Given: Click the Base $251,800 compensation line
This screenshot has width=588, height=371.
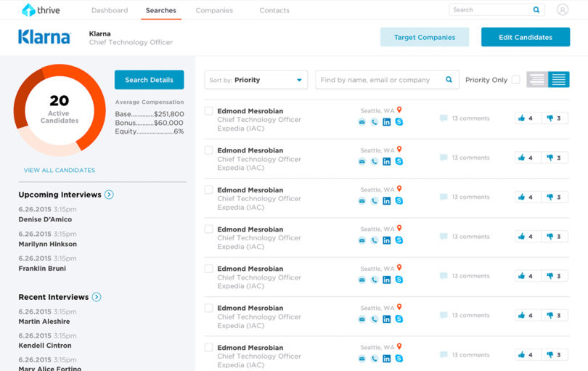Looking at the screenshot, I should [150, 114].
